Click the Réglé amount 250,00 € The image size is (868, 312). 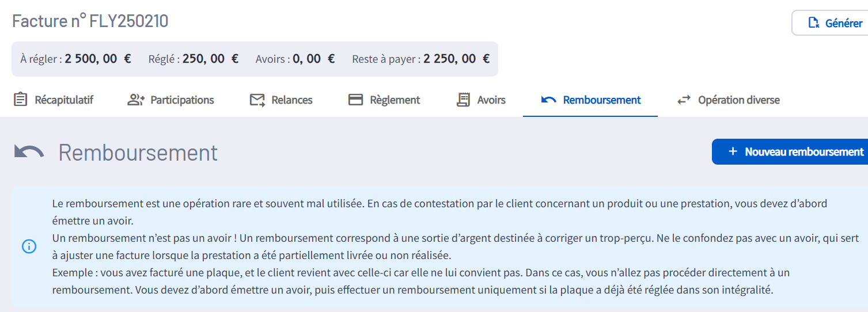click(210, 59)
